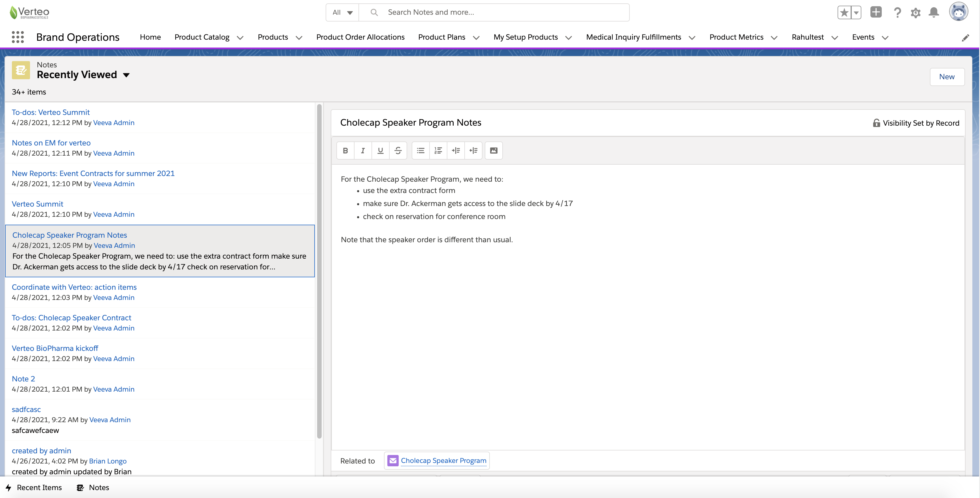Click the outdent text icon
This screenshot has height=498, width=980.
point(473,151)
